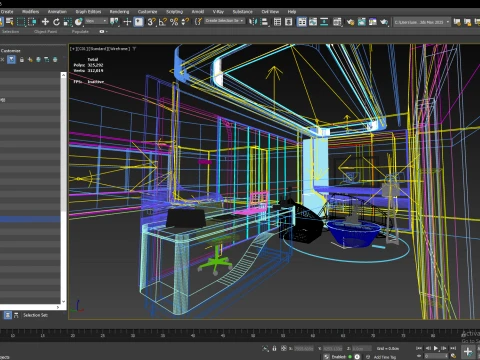
Task: Step to the previous frame
Action: (428, 348)
